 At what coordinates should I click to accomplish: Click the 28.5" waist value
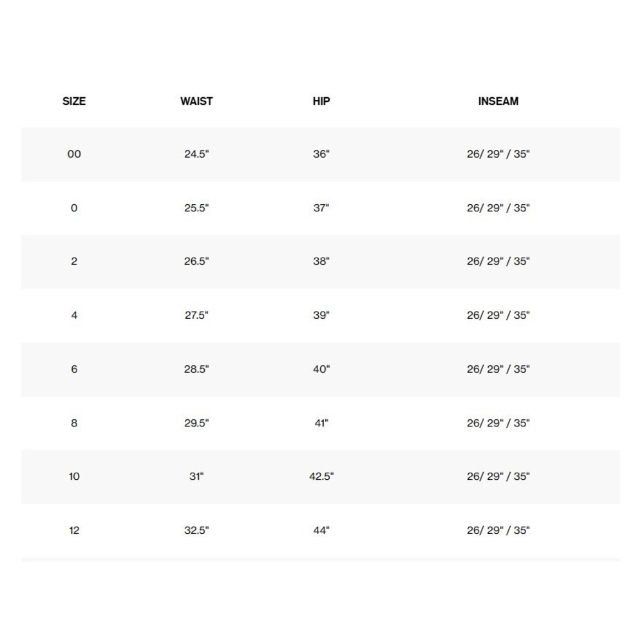(196, 369)
